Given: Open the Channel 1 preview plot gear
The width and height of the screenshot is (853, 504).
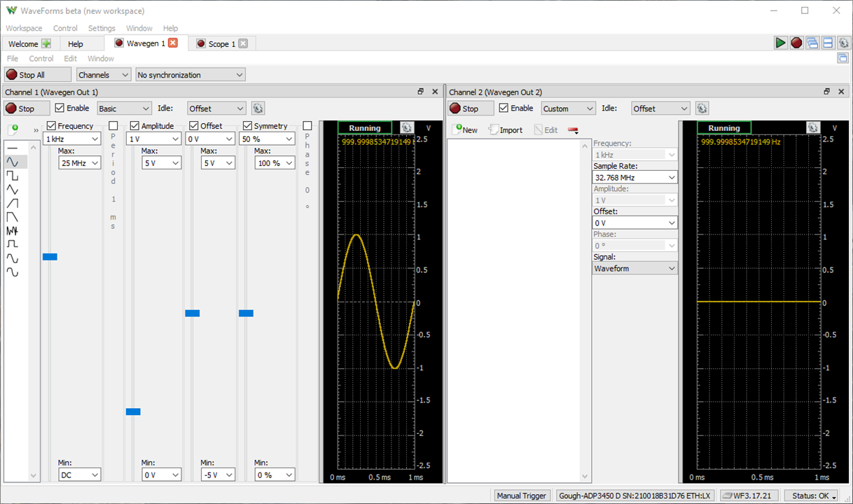Looking at the screenshot, I should [407, 127].
